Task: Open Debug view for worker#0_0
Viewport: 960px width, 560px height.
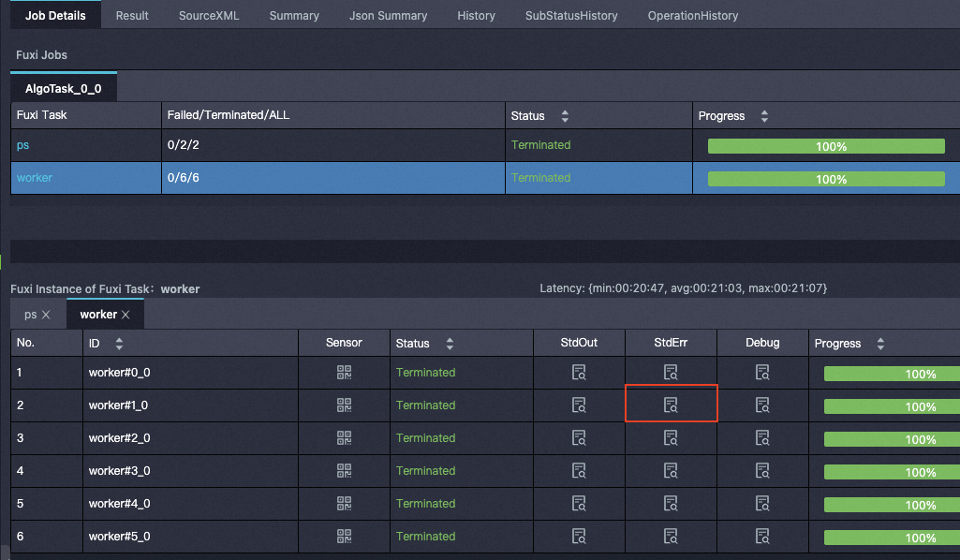Action: tap(762, 373)
